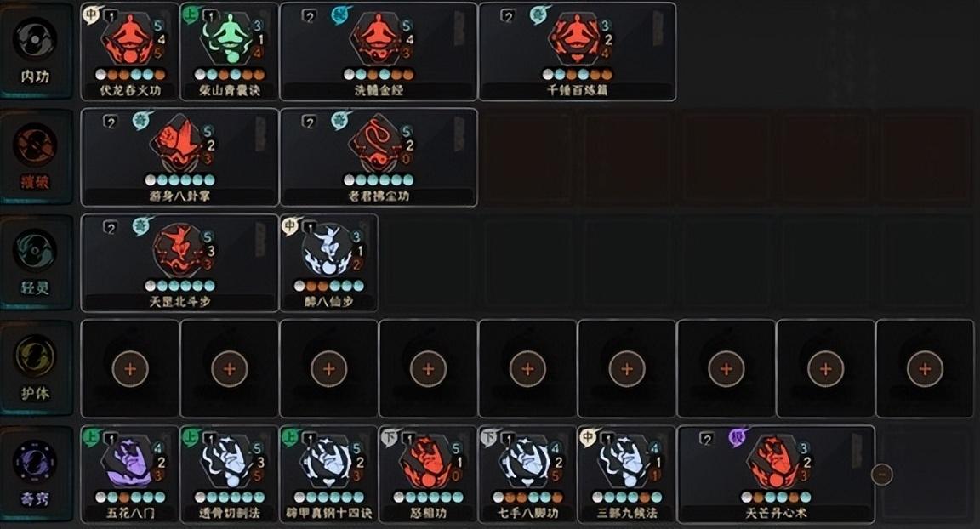
Task: Select the green 柴山青囊诀 skill icon
Action: point(228,40)
